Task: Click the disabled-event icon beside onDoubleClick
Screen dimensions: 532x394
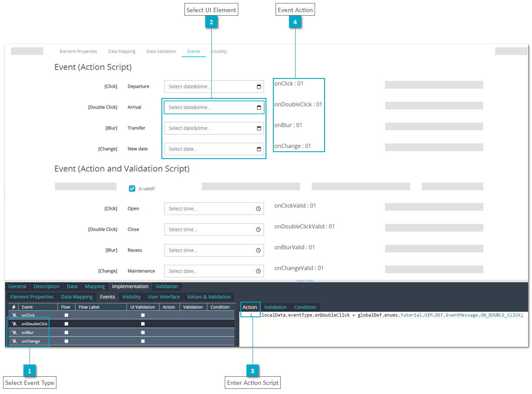Action: (14, 324)
